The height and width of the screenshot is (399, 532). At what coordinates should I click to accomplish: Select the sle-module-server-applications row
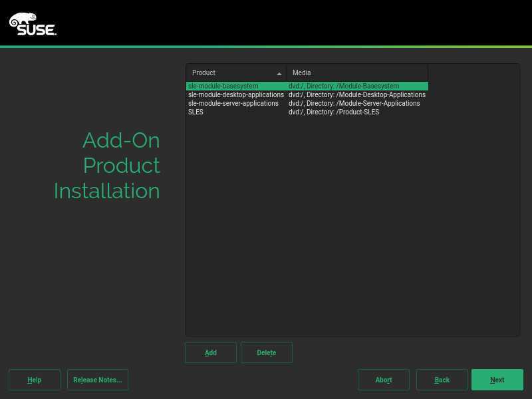[x=307, y=104]
